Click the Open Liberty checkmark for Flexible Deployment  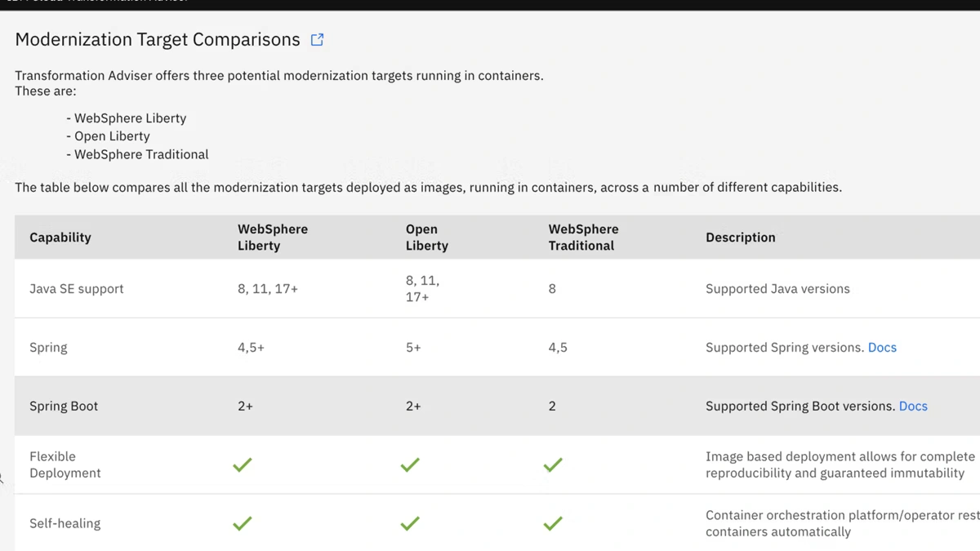(410, 464)
